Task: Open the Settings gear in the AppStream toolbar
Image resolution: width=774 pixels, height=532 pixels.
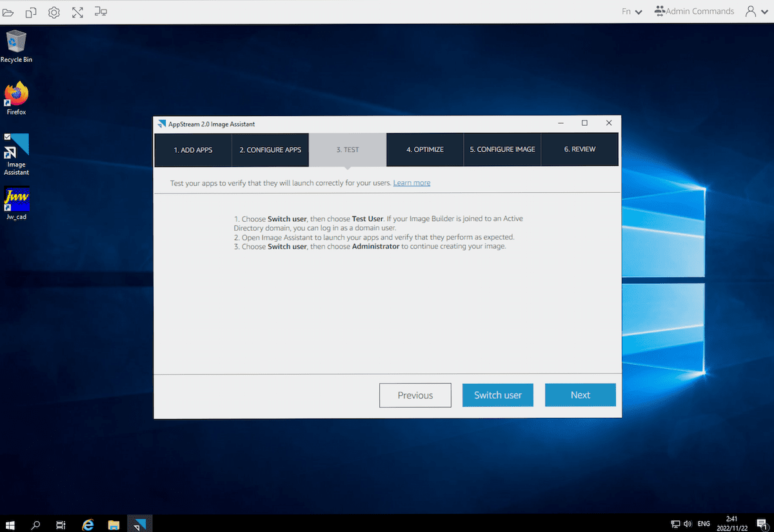Action: pyautogui.click(x=54, y=12)
